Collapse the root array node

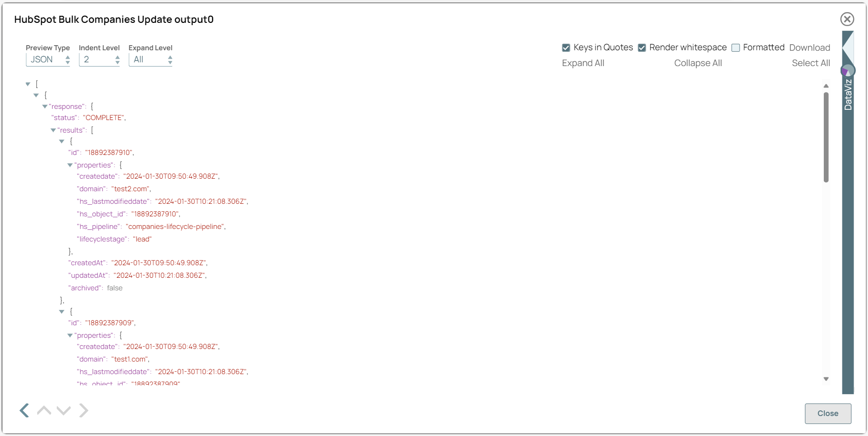pyautogui.click(x=28, y=84)
